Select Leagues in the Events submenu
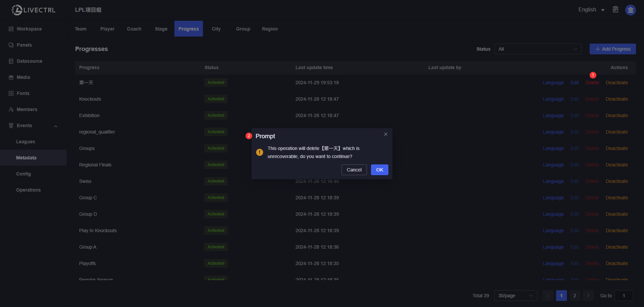Image resolution: width=644 pixels, height=307 pixels. coord(25,142)
